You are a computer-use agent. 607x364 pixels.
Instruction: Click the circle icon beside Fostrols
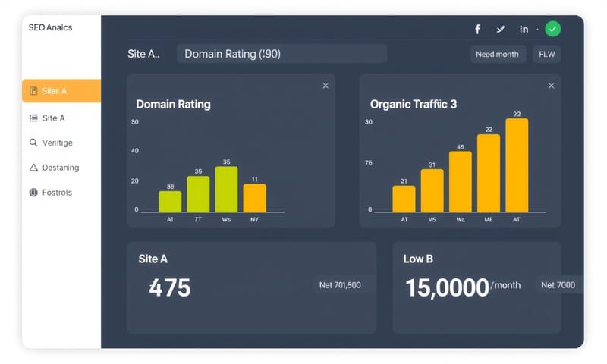33,193
